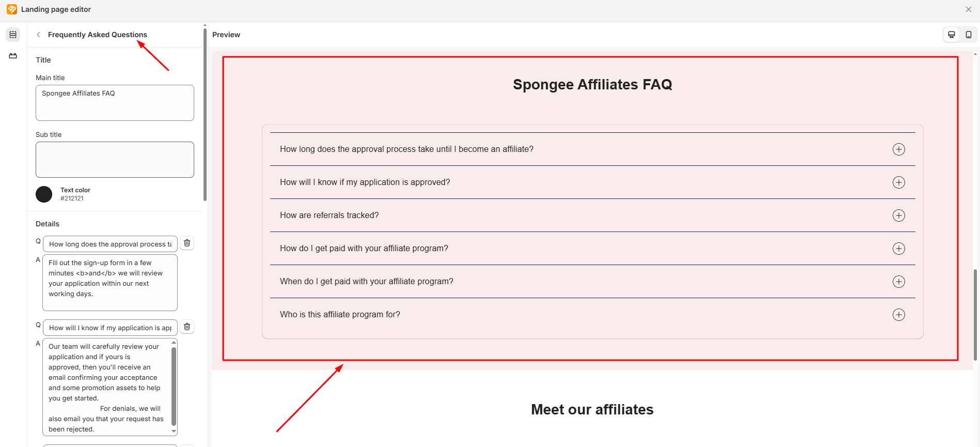Open the text color swatch #212121
Viewport: 980px width, 447px height.
[44, 194]
